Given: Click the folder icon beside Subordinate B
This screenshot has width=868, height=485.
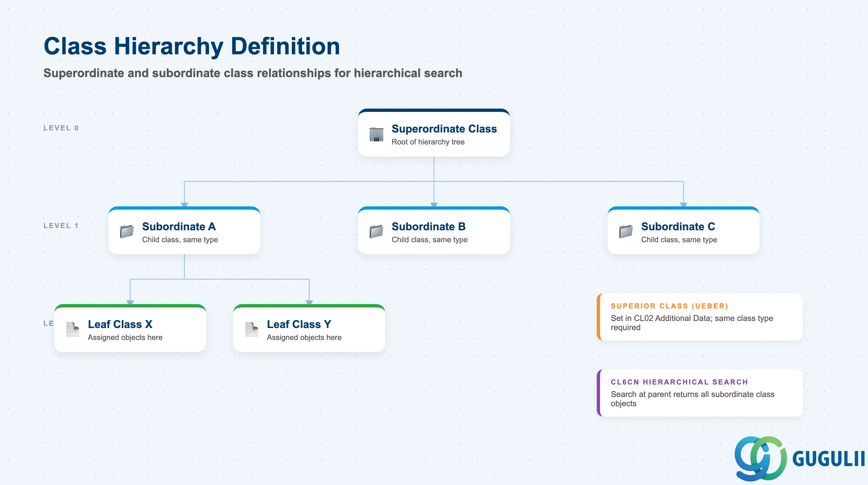Looking at the screenshot, I should (x=376, y=231).
